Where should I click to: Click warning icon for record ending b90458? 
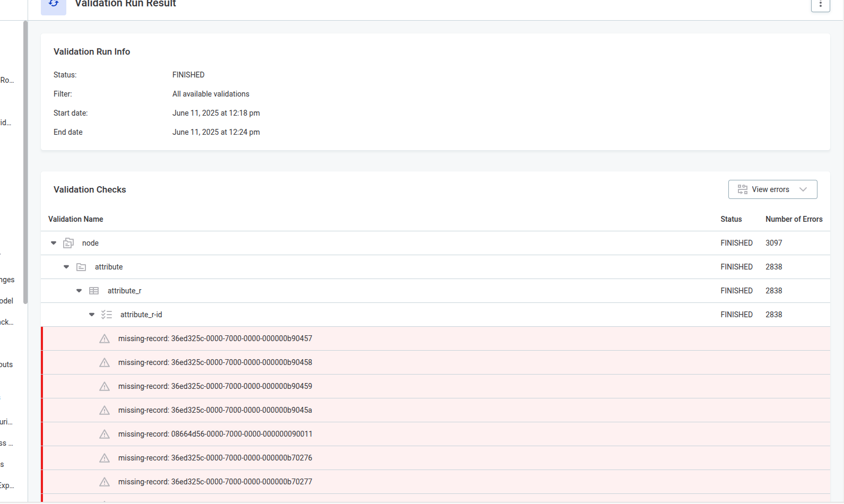(105, 362)
